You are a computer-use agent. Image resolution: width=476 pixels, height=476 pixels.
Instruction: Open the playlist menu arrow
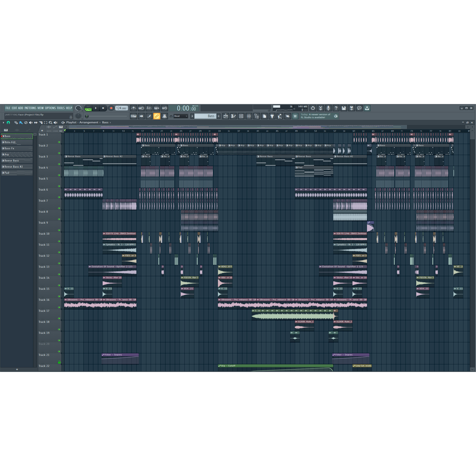4,123
